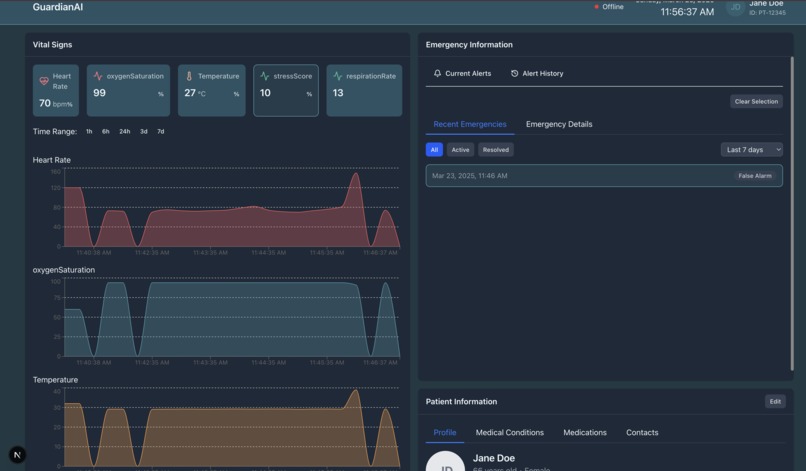The height and width of the screenshot is (471, 806).
Task: Click the oxygenSaturation pulse icon
Action: pos(98,76)
